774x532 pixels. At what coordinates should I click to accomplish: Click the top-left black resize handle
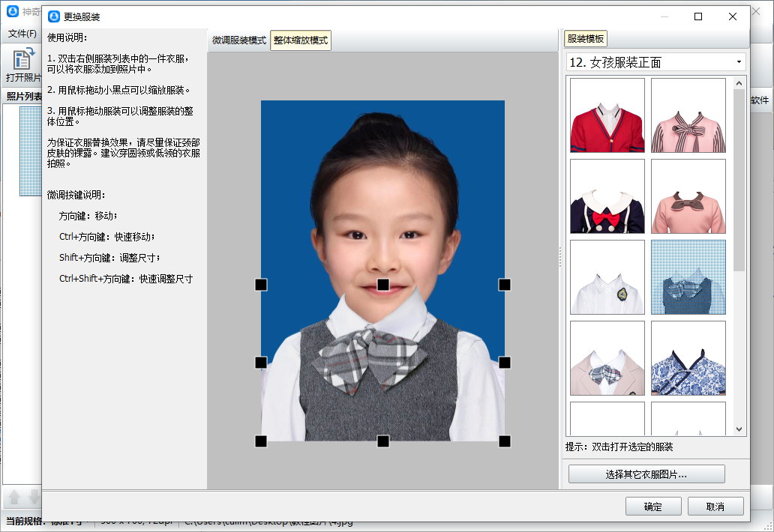261,285
